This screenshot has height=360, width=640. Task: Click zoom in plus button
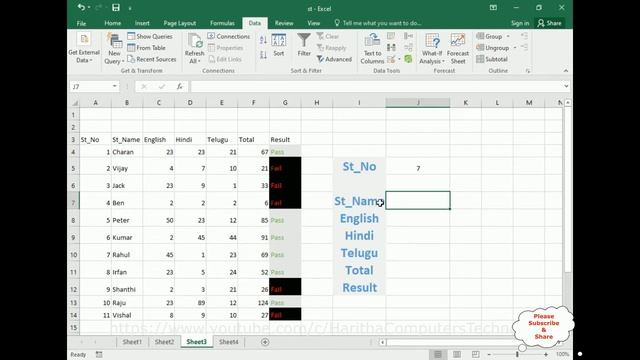pos(546,354)
